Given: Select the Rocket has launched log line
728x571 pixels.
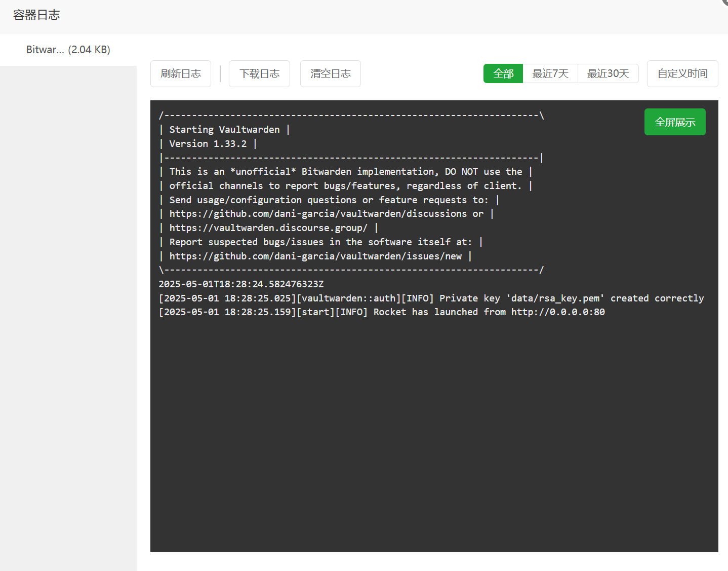Looking at the screenshot, I should [382, 312].
